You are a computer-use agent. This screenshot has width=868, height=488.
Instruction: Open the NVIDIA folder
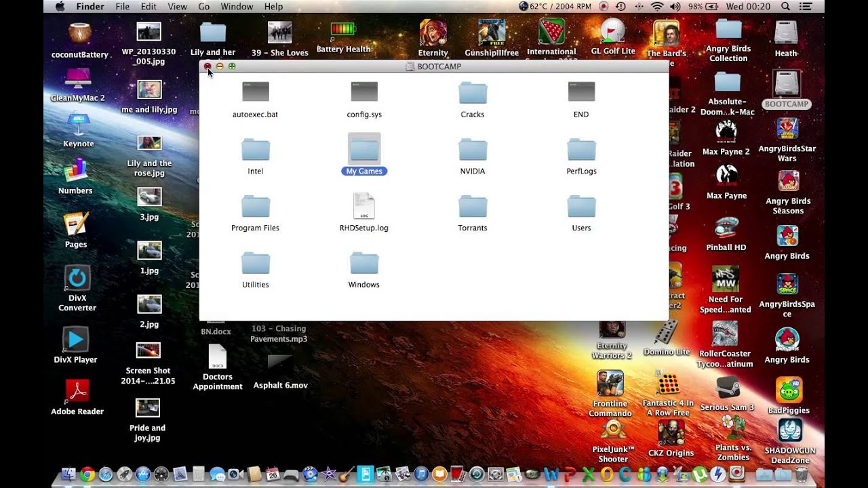(x=473, y=149)
